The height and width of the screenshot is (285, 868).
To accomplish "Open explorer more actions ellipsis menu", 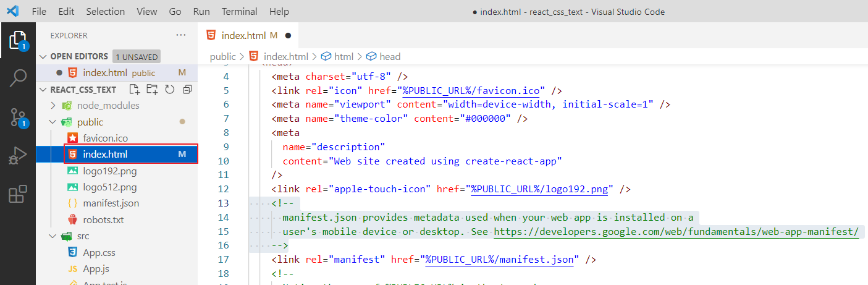I will [181, 35].
